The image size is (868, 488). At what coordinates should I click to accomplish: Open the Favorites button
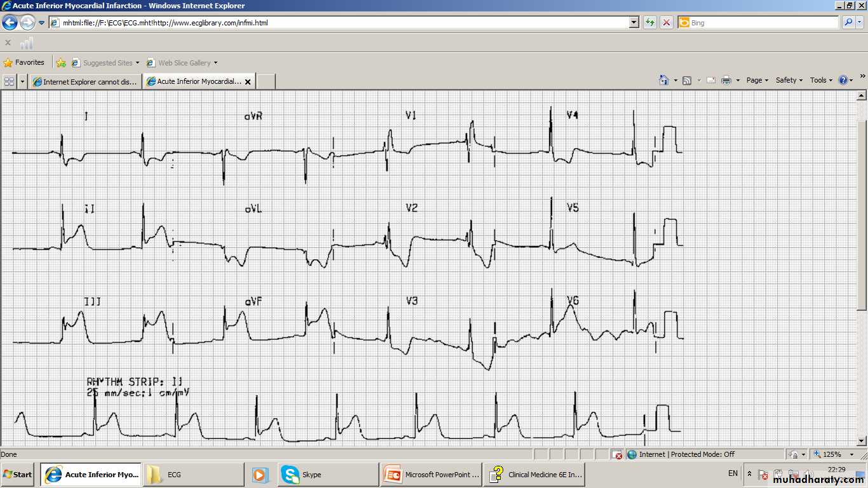tap(24, 63)
